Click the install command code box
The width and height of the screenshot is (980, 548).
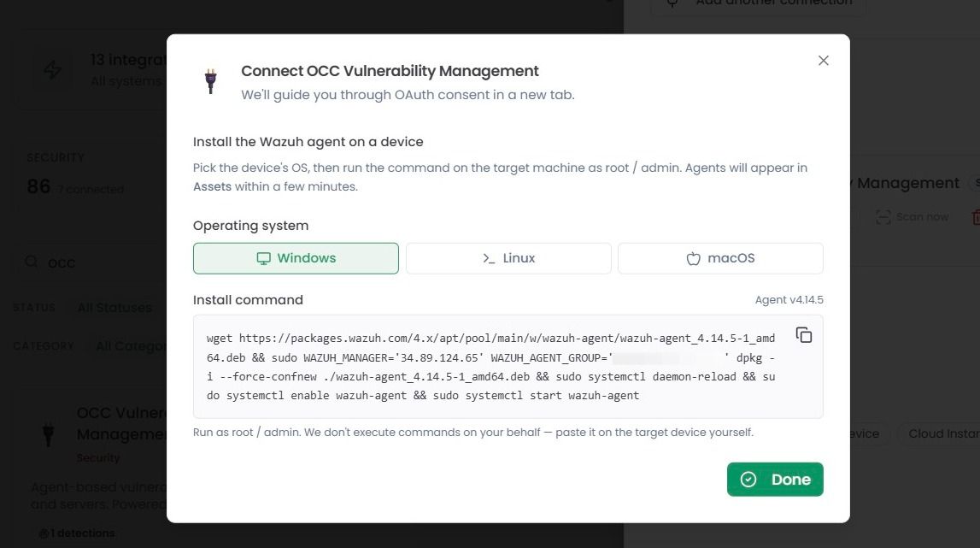(x=508, y=367)
